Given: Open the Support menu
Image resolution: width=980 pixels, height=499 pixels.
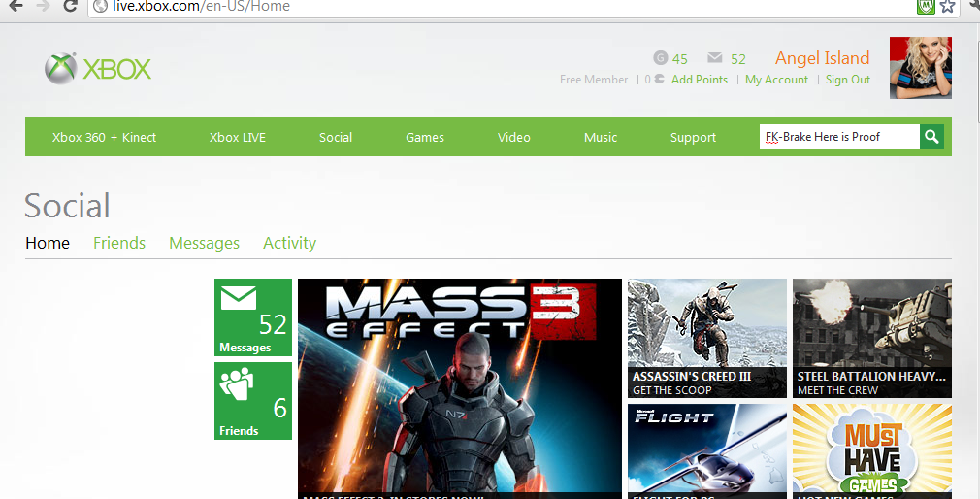Looking at the screenshot, I should (x=693, y=137).
